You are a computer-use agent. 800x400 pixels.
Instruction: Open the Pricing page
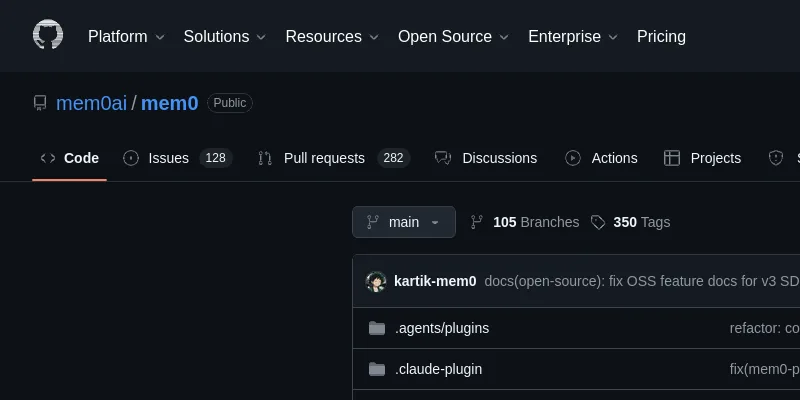click(x=661, y=37)
